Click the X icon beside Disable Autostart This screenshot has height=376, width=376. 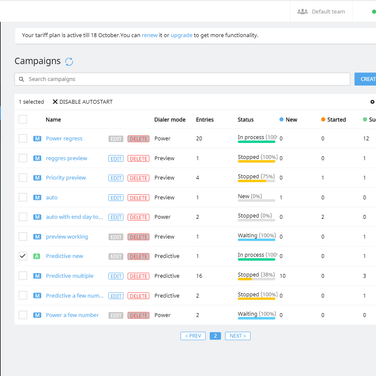click(55, 102)
